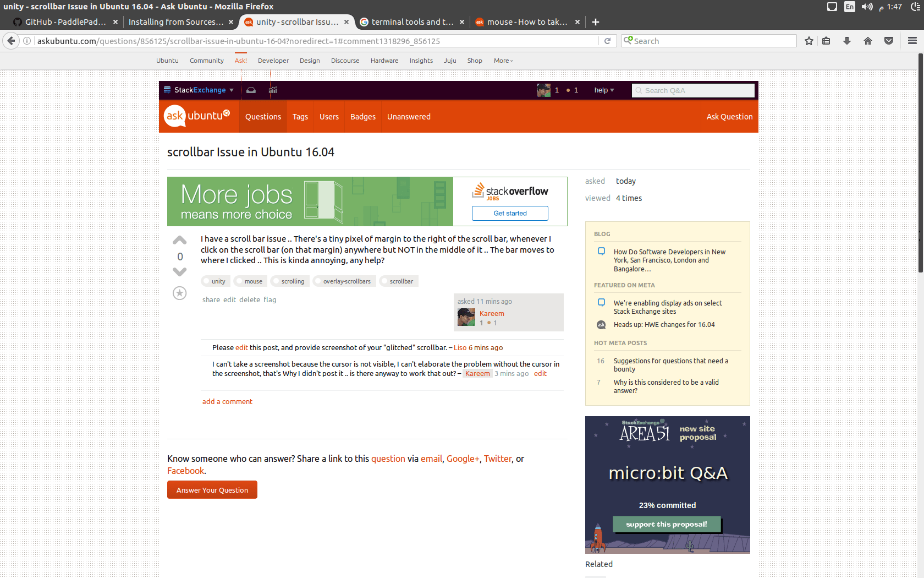Click the Search Q&A input field
This screenshot has height=578, width=924.
click(x=693, y=90)
